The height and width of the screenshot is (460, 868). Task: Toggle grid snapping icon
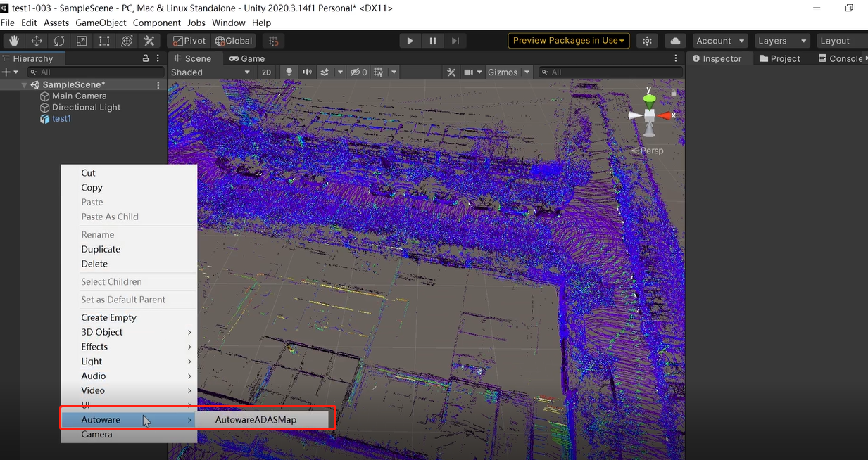click(x=274, y=41)
